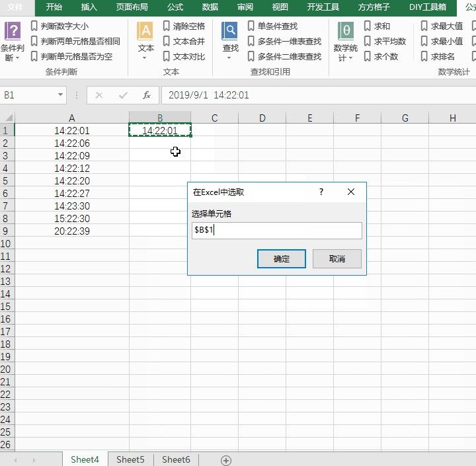Select column A header
476x466 pixels.
[x=72, y=118]
